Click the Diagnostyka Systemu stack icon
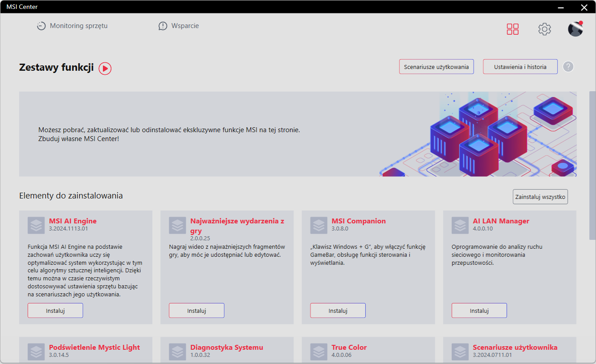Image resolution: width=596 pixels, height=364 pixels. click(177, 352)
